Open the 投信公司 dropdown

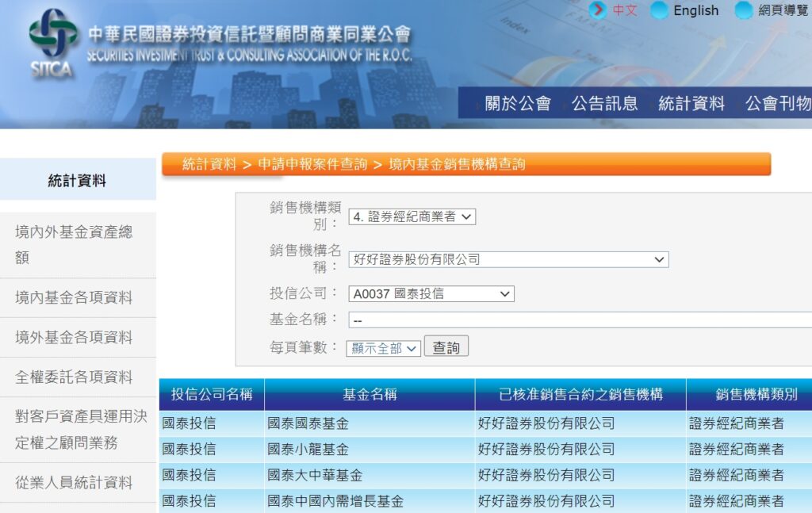tap(431, 294)
